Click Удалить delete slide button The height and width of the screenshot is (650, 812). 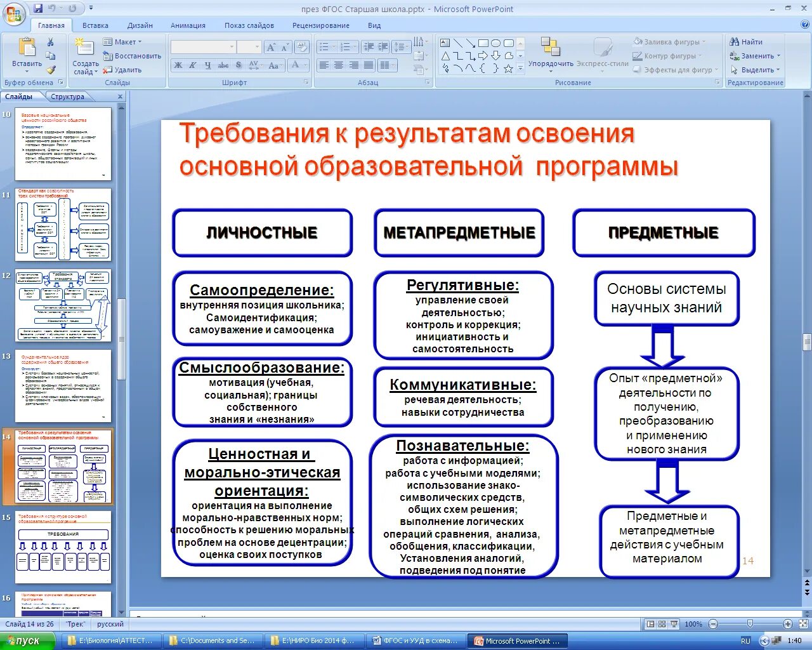[122, 70]
